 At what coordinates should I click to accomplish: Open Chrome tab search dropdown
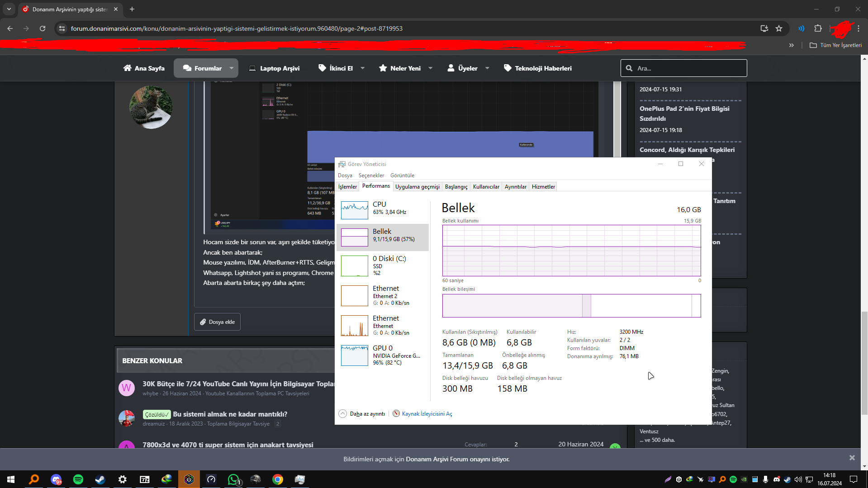pyautogui.click(x=9, y=9)
